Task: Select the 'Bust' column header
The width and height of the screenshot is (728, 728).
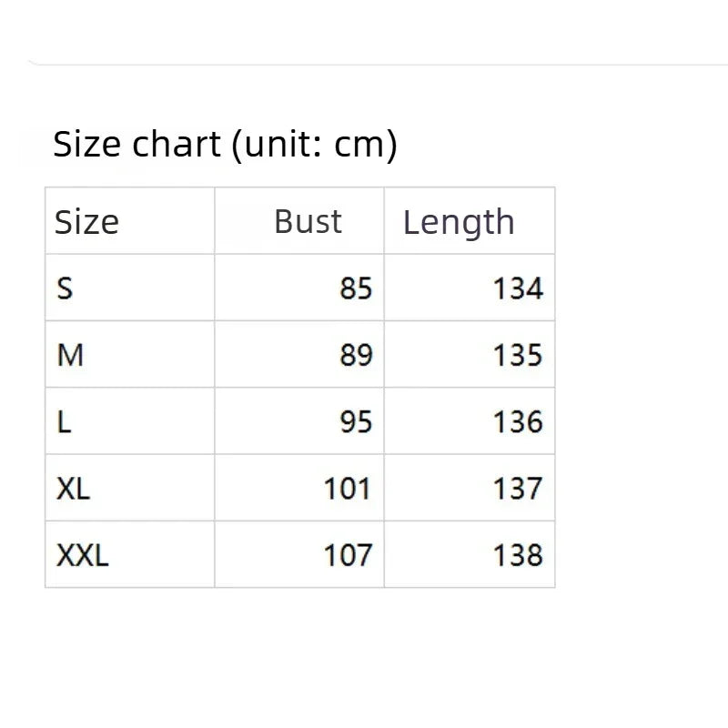Action: (x=308, y=222)
